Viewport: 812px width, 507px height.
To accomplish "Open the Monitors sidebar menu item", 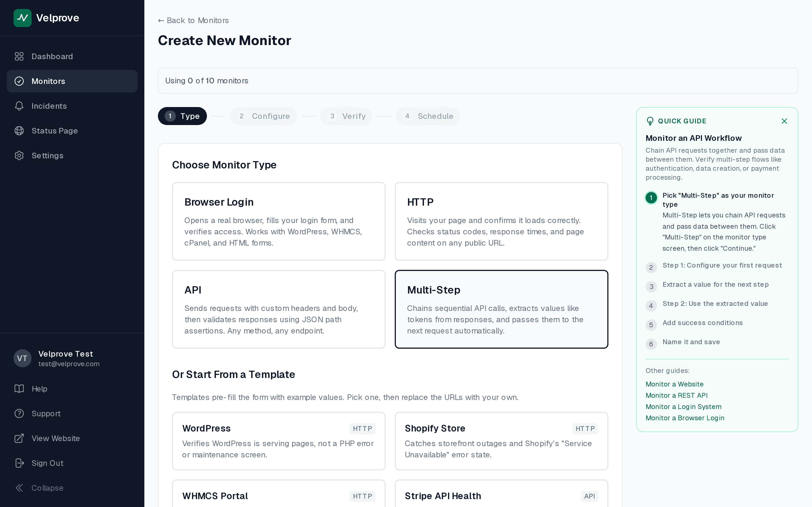I will 72,81.
